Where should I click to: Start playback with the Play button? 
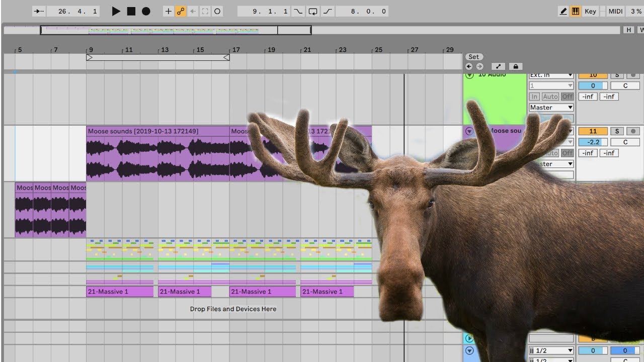116,11
